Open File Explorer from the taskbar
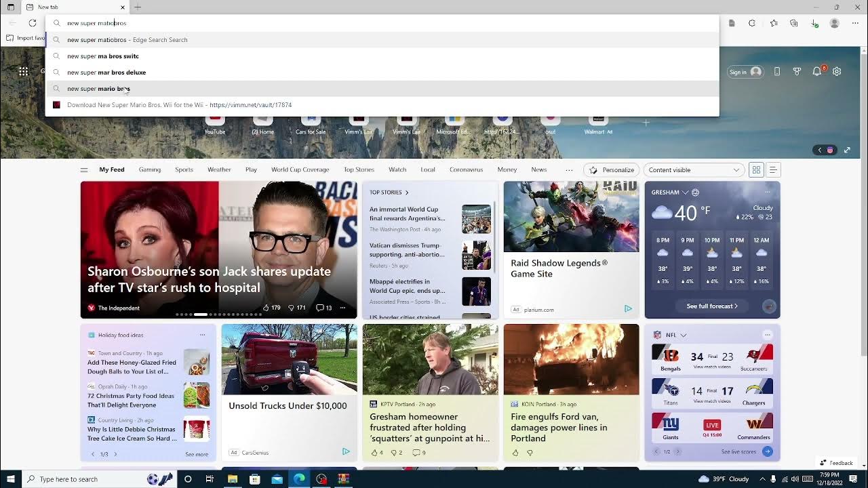 [x=233, y=479]
